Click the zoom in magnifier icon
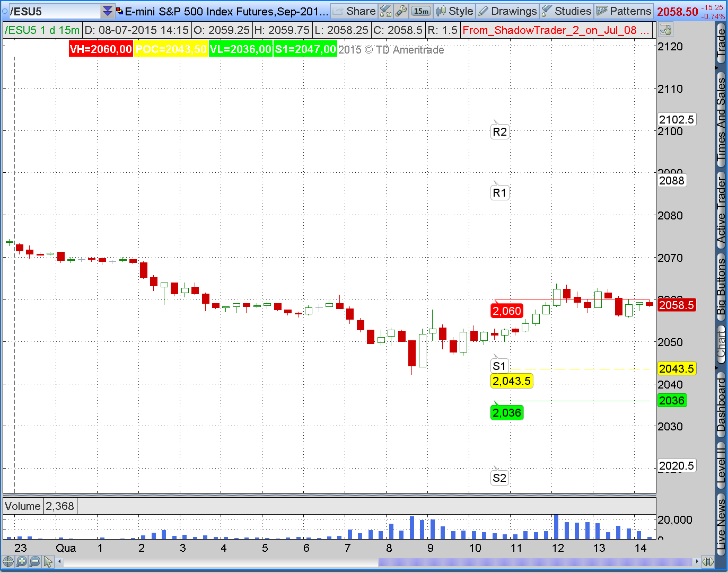The width and height of the screenshot is (728, 573). pos(21,561)
